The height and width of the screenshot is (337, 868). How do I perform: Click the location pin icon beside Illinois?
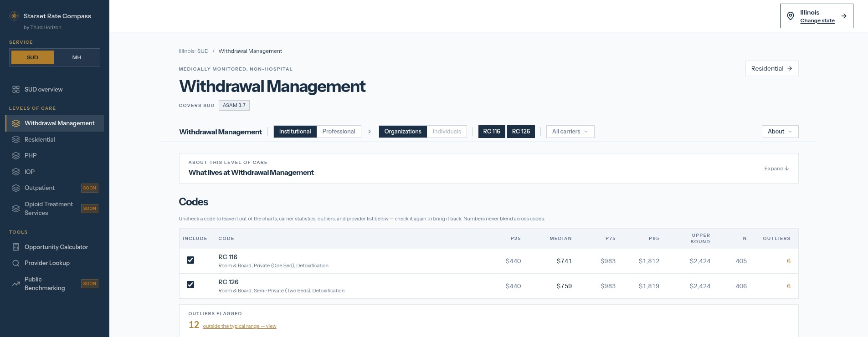791,16
